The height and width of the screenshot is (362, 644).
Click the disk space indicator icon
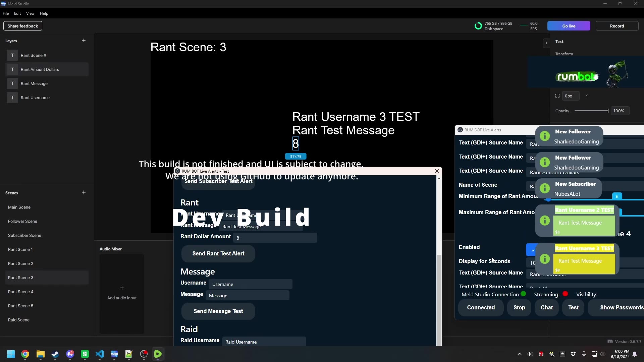click(x=478, y=26)
